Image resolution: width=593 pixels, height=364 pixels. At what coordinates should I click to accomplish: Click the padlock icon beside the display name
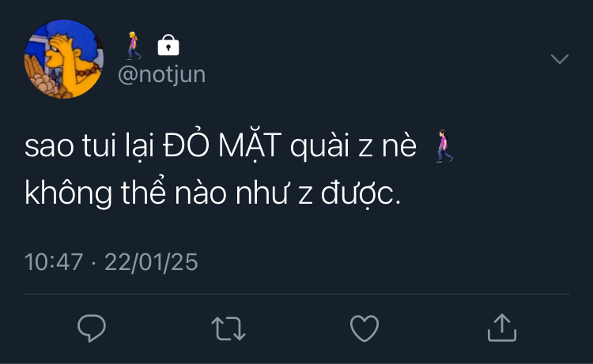168,46
